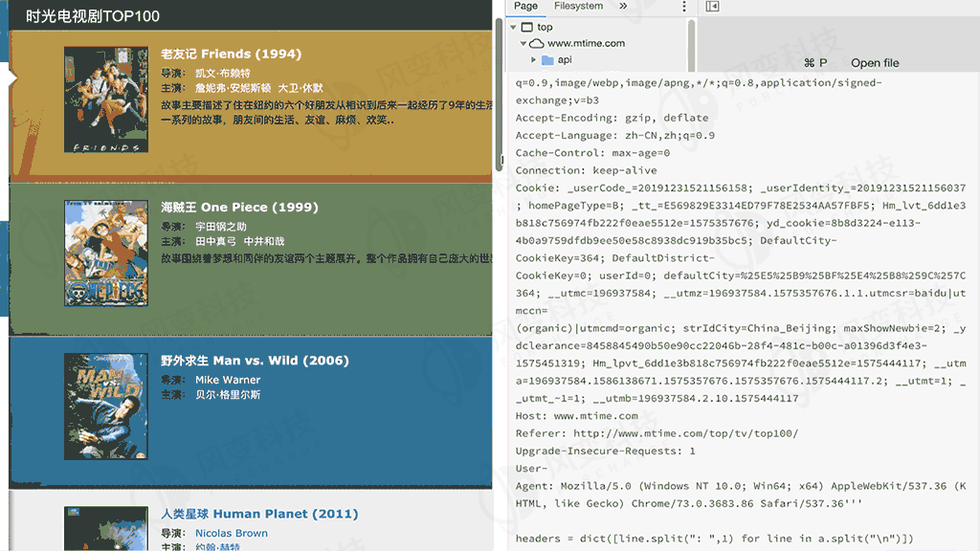
Task: Click the Friends poster thumbnail
Action: [x=106, y=99]
